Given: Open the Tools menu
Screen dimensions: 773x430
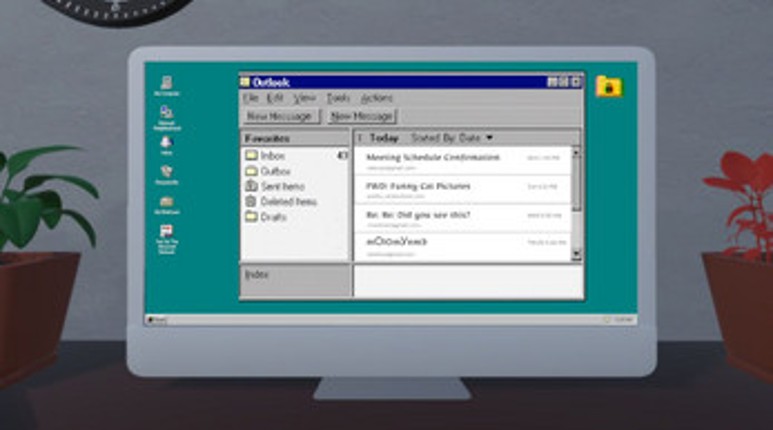Looking at the screenshot, I should pos(338,98).
